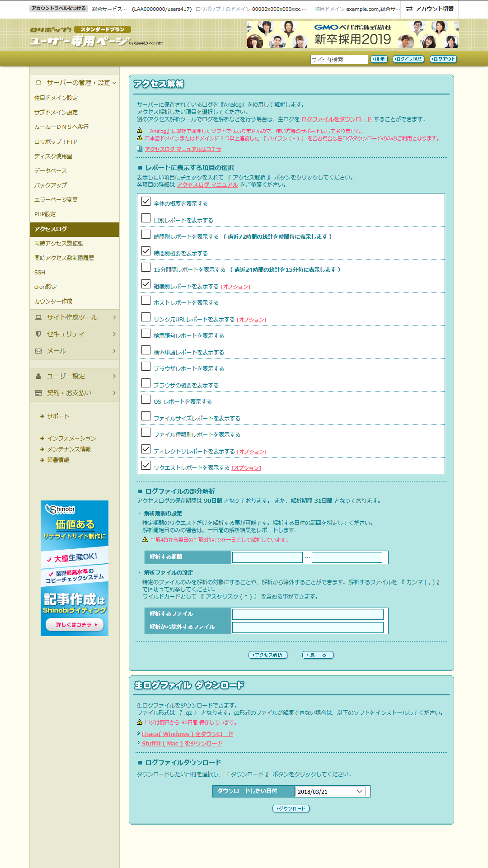Click the card icon beside 契約・お支払い

pyautogui.click(x=38, y=393)
